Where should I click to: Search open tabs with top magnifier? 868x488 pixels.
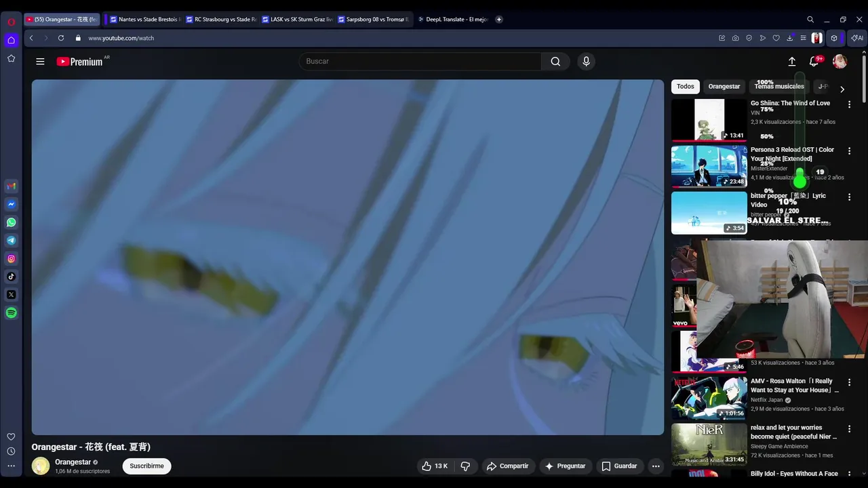tap(810, 20)
